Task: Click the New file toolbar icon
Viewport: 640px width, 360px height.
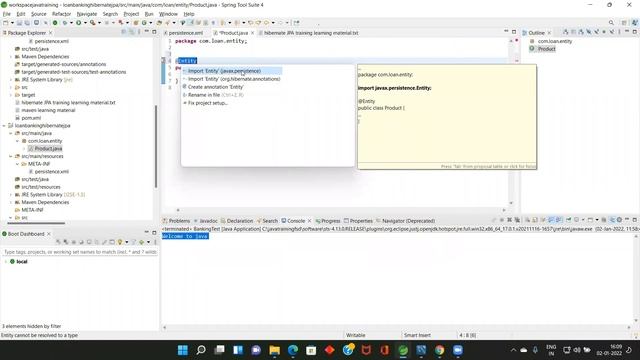Action: 6,23
